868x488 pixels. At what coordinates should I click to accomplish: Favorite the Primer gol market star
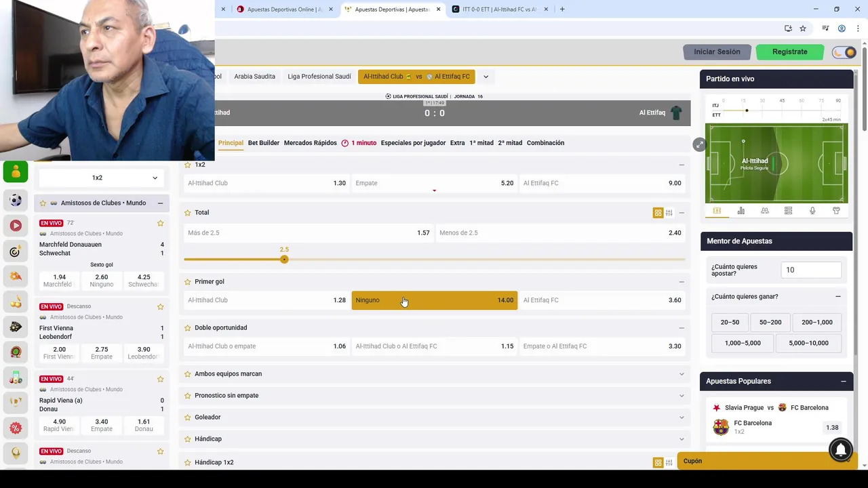187,281
